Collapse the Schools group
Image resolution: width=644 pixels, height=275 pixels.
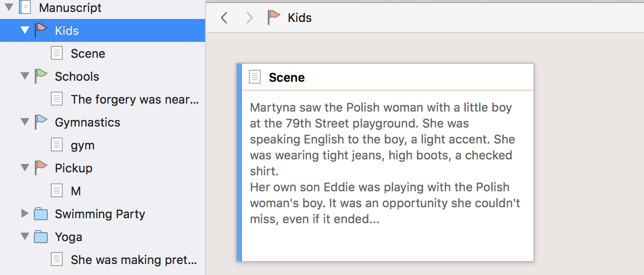(x=25, y=76)
